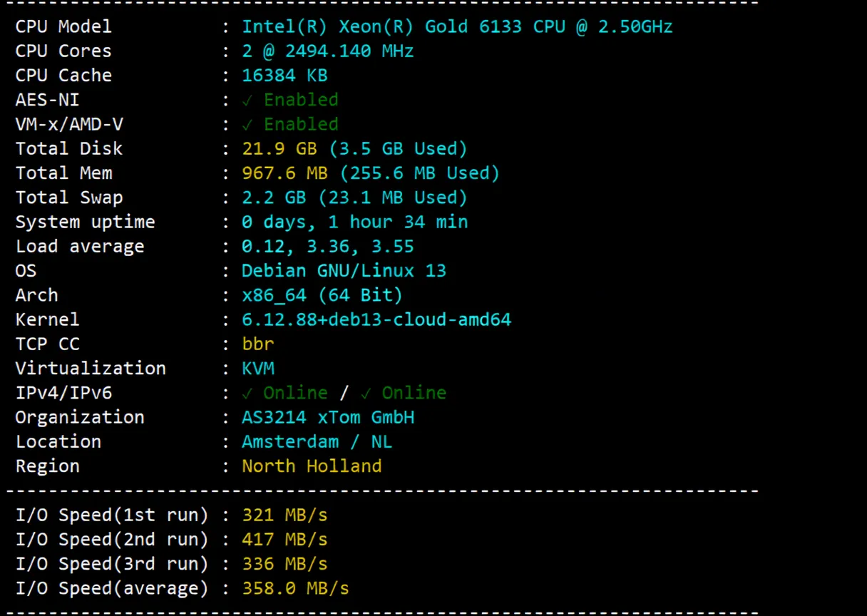Click the 417 MB/s speed value

pos(284,539)
